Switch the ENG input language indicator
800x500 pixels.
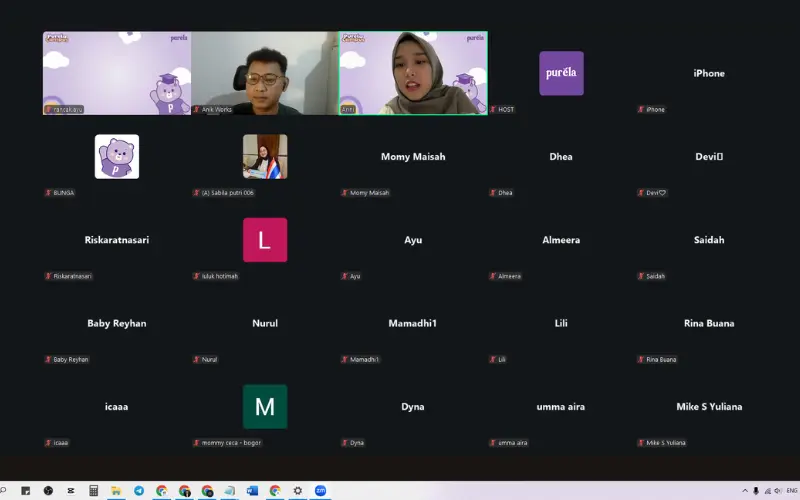click(792, 491)
